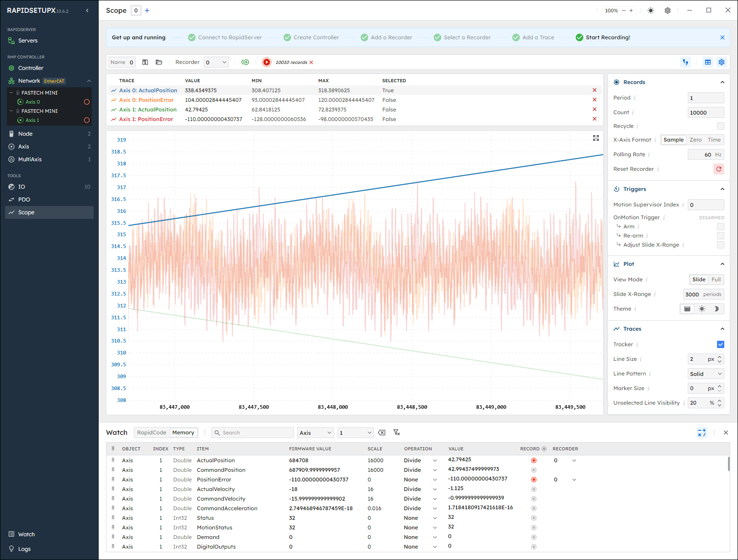Screen dimensions: 738x560
Task: Collapse the Traces section
Action: (x=722, y=329)
